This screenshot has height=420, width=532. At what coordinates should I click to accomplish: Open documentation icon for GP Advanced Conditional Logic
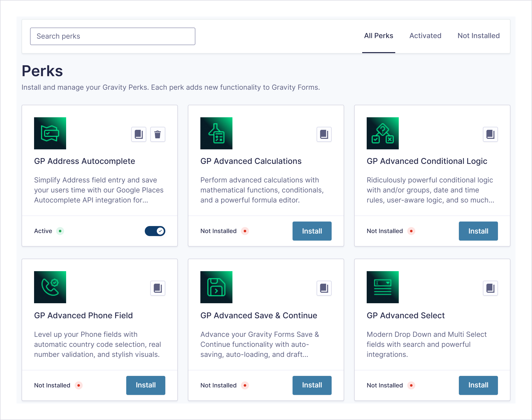pos(490,134)
